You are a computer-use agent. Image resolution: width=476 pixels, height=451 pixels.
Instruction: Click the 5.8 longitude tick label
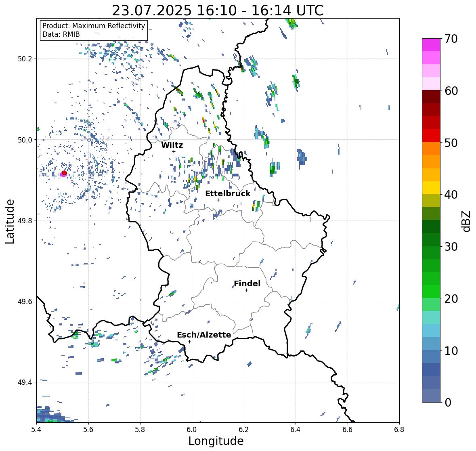pos(140,429)
